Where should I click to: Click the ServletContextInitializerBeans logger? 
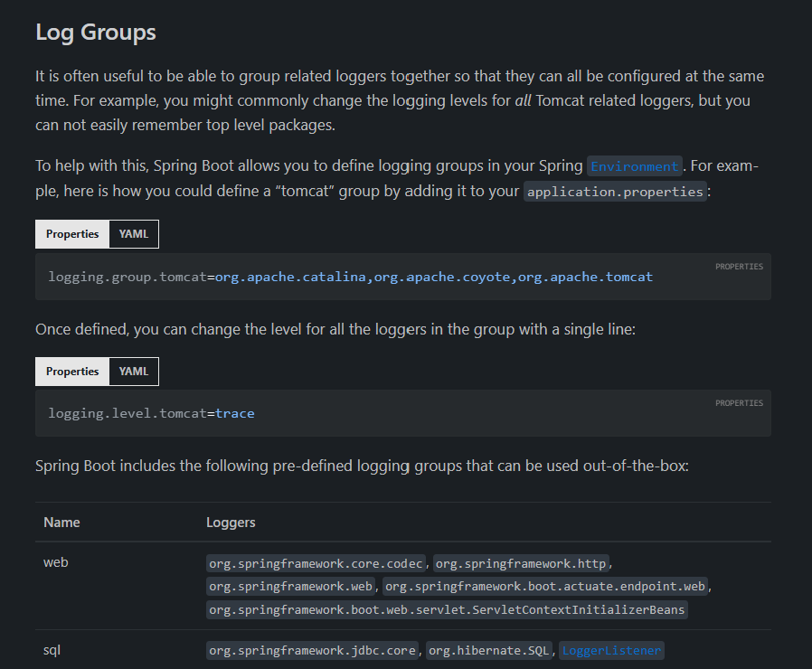pyautogui.click(x=447, y=609)
